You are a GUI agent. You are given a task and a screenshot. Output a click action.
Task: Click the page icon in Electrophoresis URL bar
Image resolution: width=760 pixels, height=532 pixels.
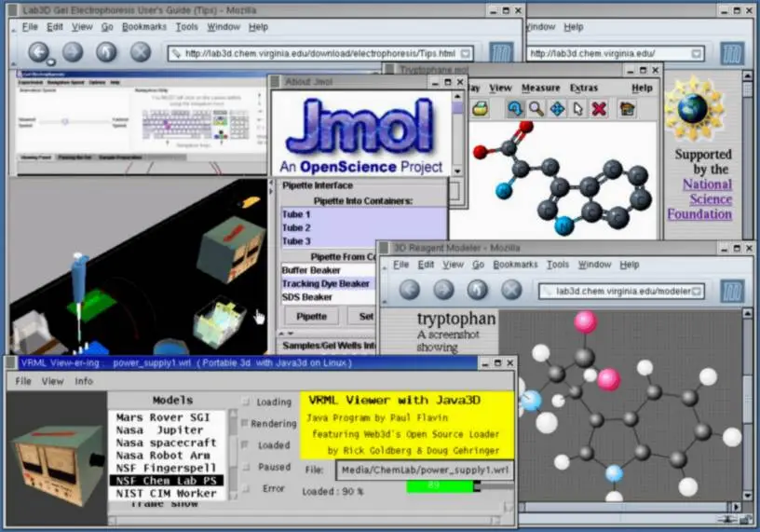(x=176, y=53)
